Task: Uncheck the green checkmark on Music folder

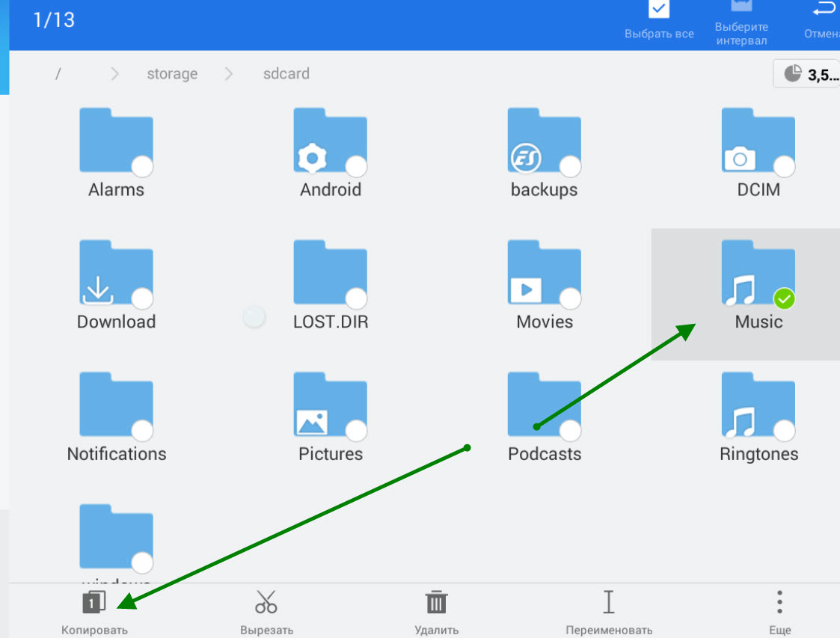Action: coord(784,299)
